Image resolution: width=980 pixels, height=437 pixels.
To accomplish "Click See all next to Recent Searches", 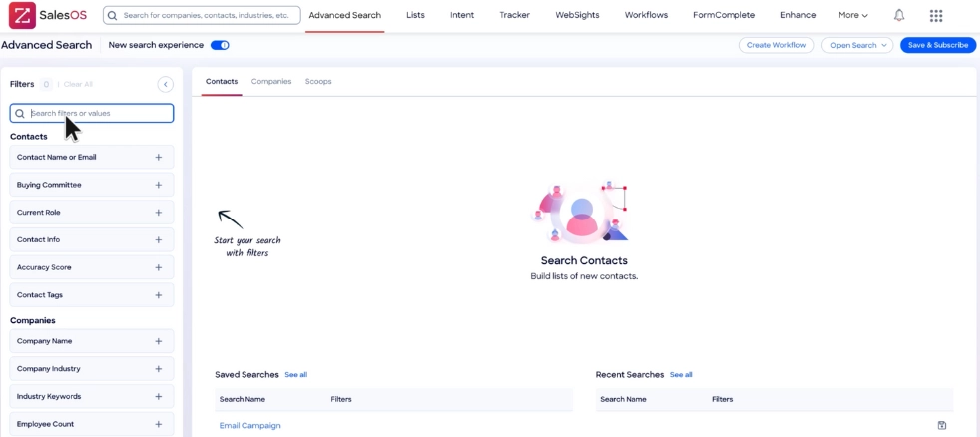I will tap(681, 375).
